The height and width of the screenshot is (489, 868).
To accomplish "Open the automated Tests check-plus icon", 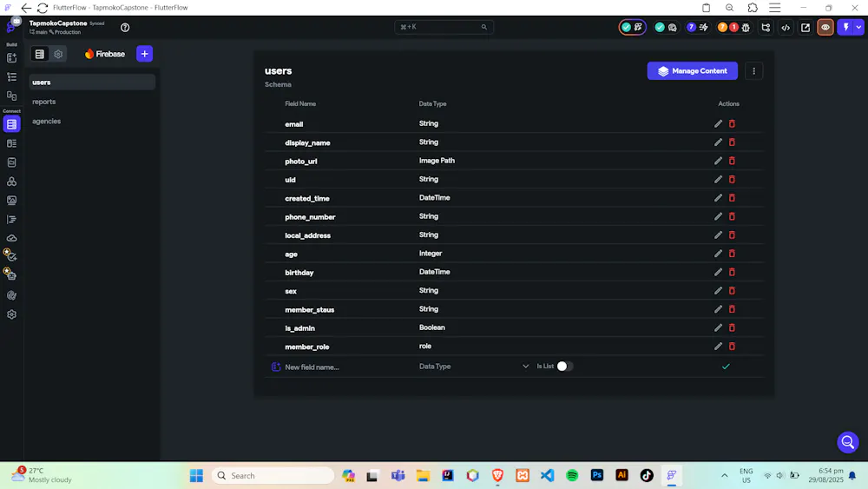I will (x=10, y=254).
